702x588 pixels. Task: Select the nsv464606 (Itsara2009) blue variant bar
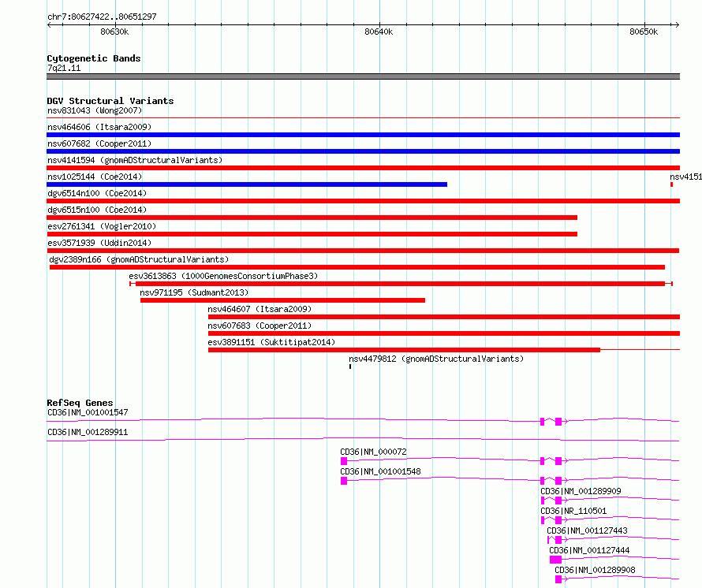point(363,135)
